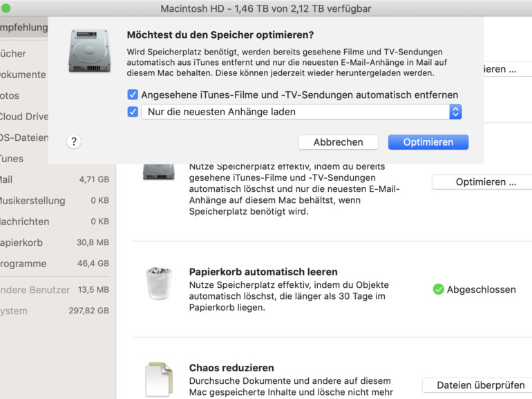Image resolution: width=532 pixels, height=399 pixels.
Task: Click the green Abgeschlossen checkmark icon
Action: click(438, 289)
